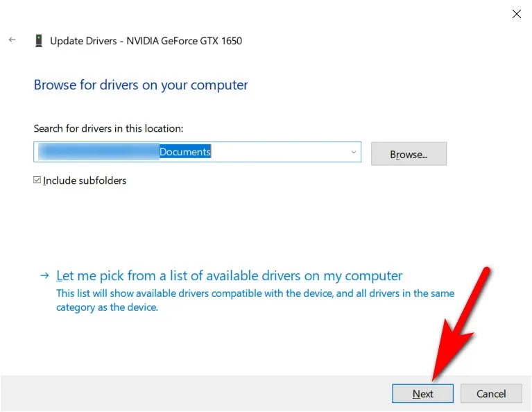
Task: Open the Browse... folder picker
Action: 409,154
